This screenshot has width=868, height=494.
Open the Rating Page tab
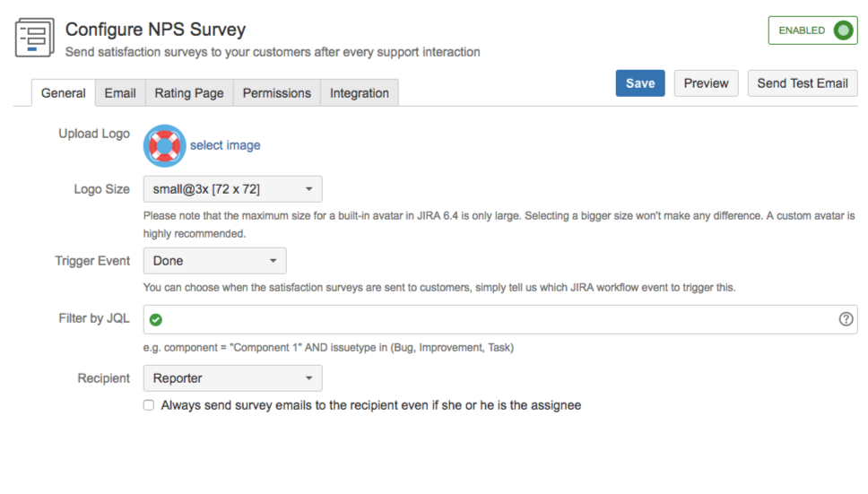189,93
